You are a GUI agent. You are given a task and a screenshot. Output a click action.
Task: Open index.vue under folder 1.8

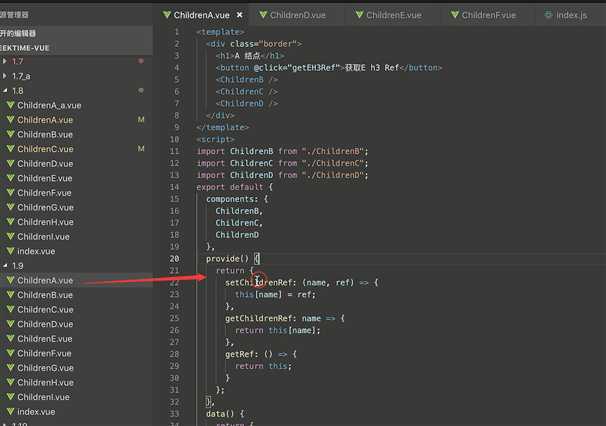(x=36, y=251)
